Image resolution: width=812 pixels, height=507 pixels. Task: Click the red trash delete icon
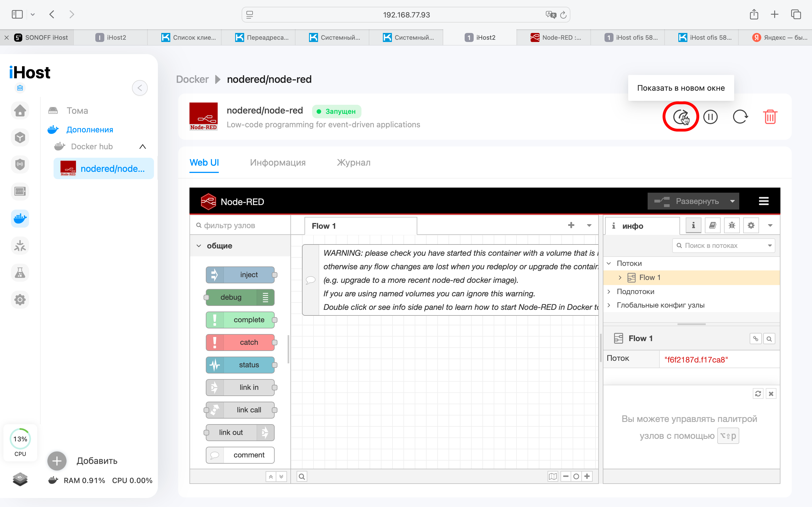[x=770, y=117]
